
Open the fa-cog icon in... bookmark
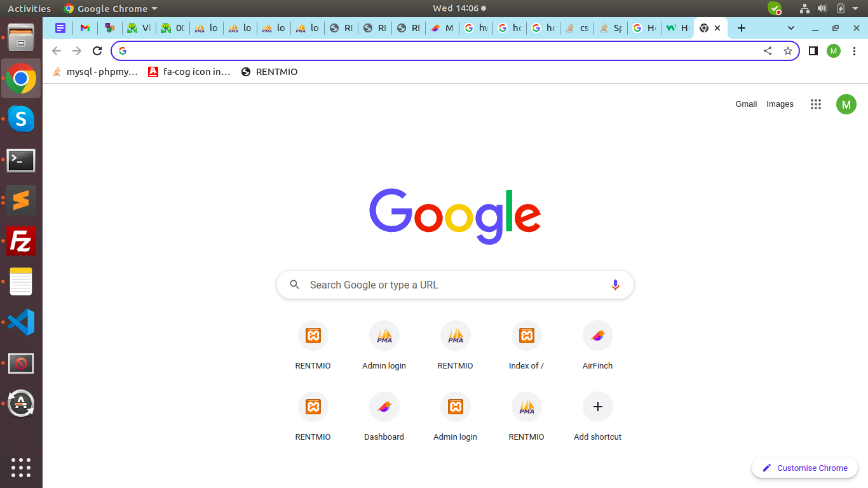189,72
